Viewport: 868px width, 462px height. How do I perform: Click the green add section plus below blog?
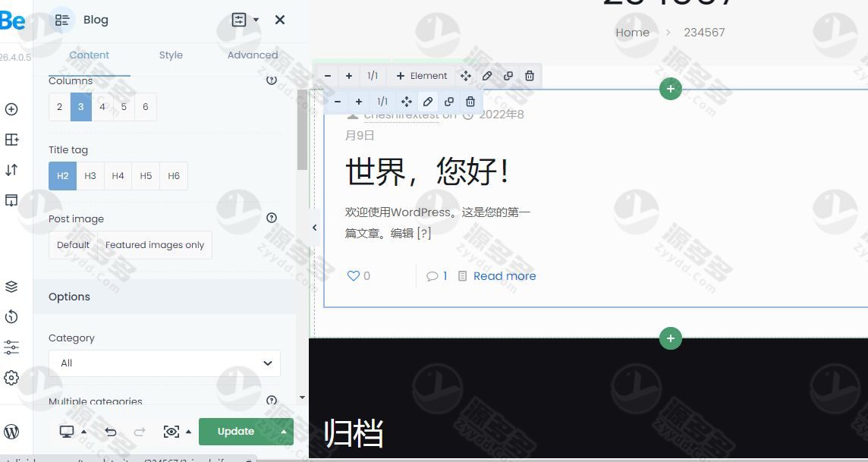[671, 338]
